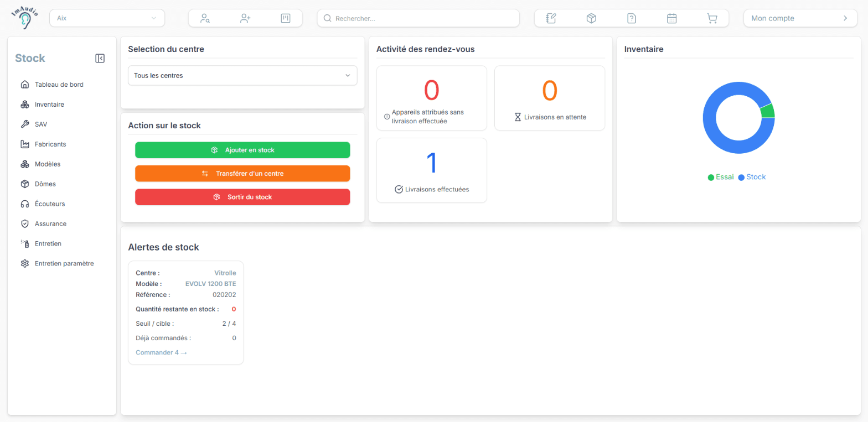Open the calendar icon

(672, 18)
